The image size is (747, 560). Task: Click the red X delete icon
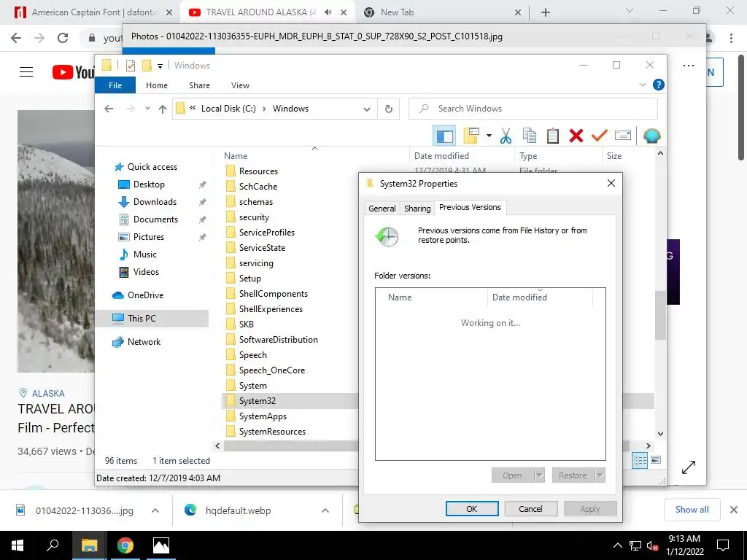pos(576,136)
